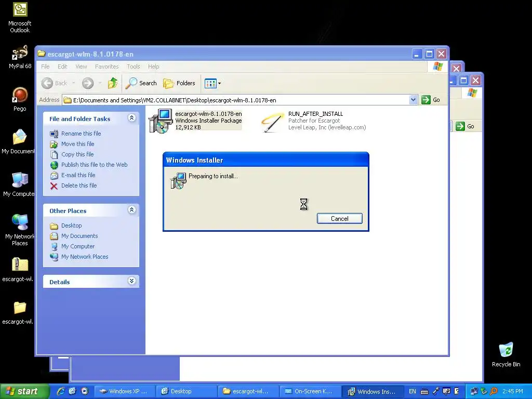Open the File menu
Viewport: 532px width, 399px height.
(x=45, y=66)
